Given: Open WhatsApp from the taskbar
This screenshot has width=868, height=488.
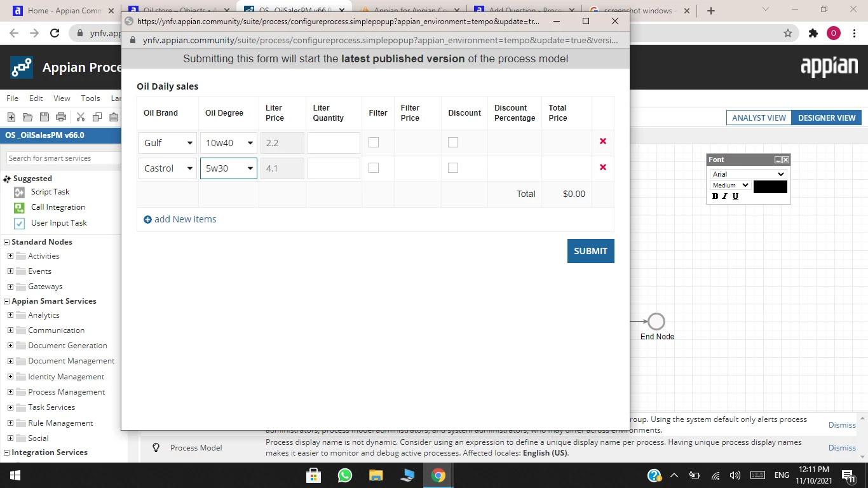Looking at the screenshot, I should [344, 475].
